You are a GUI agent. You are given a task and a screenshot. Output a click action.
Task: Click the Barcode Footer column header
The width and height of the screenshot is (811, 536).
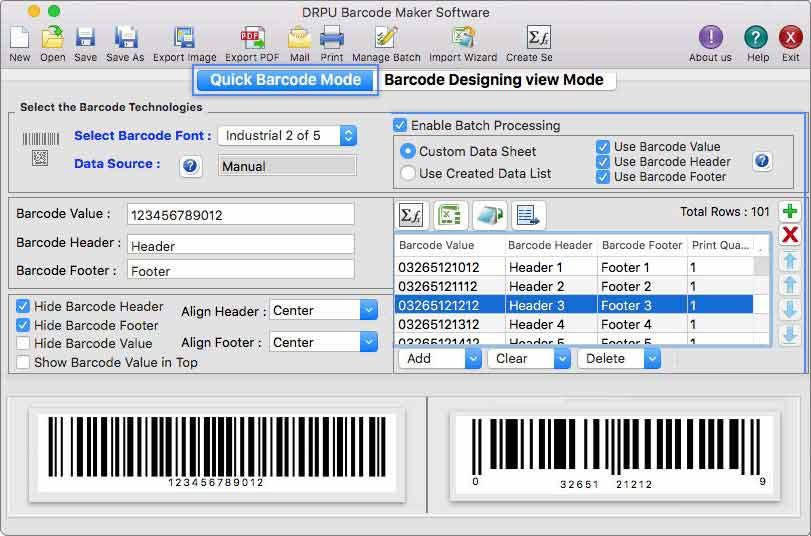pos(642,245)
